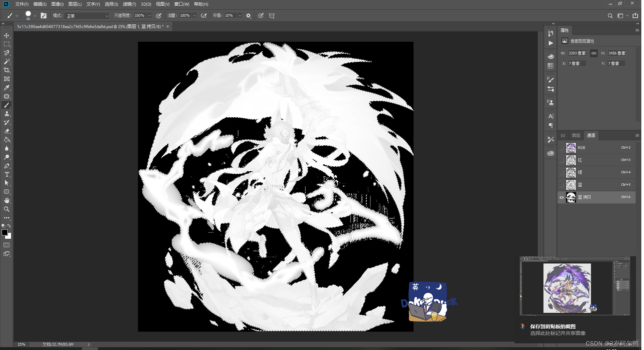Show the 绿 channel visibility

point(561,172)
